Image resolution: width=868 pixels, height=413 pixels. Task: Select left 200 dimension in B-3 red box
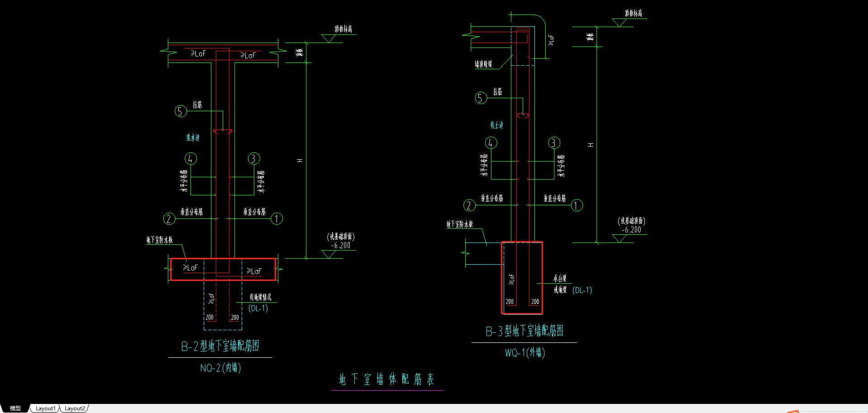[x=510, y=302]
